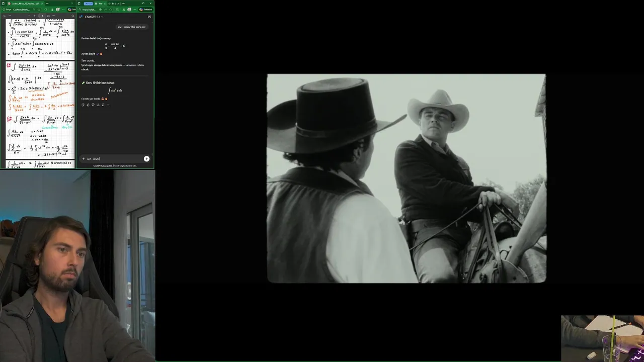Open the plus attachment menu in ChatGPT composer

tap(84, 159)
